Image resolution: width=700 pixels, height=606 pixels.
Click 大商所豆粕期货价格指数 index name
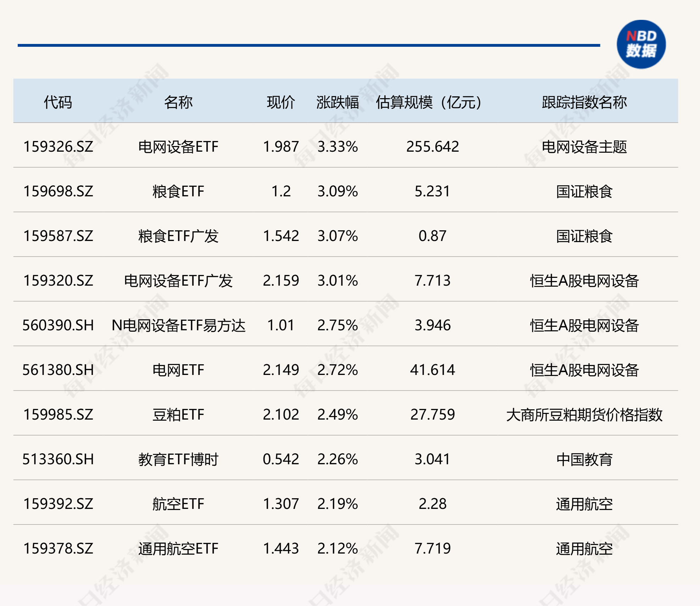pyautogui.click(x=584, y=415)
